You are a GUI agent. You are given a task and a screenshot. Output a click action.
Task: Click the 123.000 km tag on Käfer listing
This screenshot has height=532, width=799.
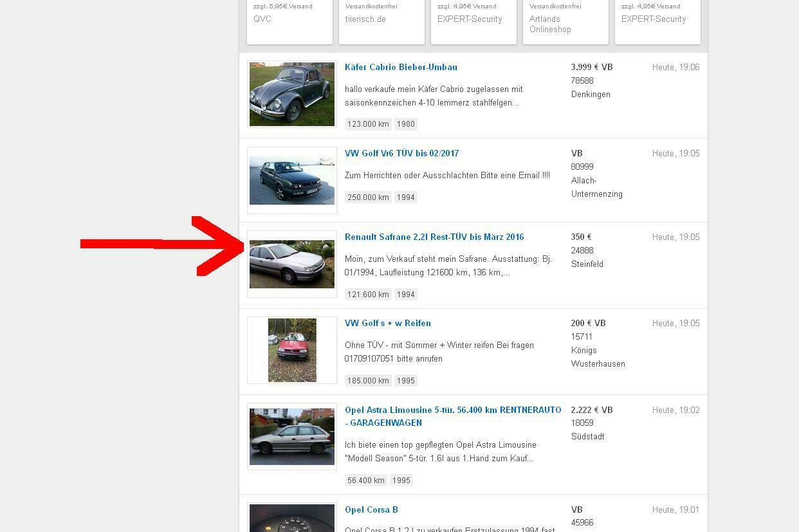[368, 124]
